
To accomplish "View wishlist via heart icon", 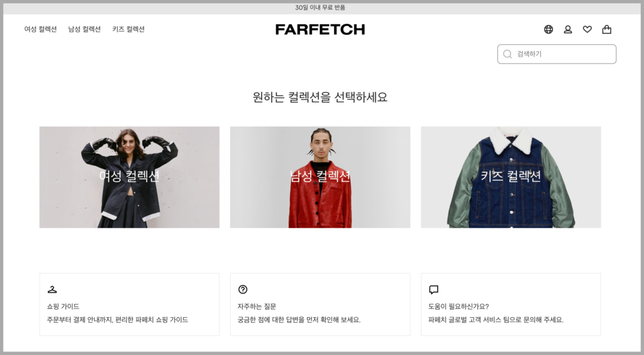I will coord(587,29).
